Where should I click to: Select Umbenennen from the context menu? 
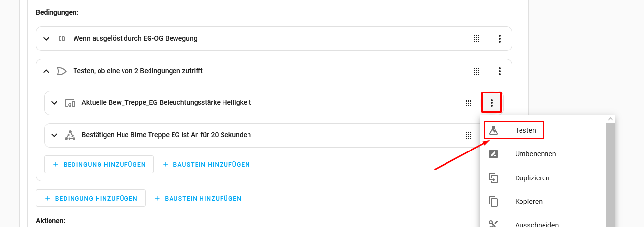(x=535, y=154)
